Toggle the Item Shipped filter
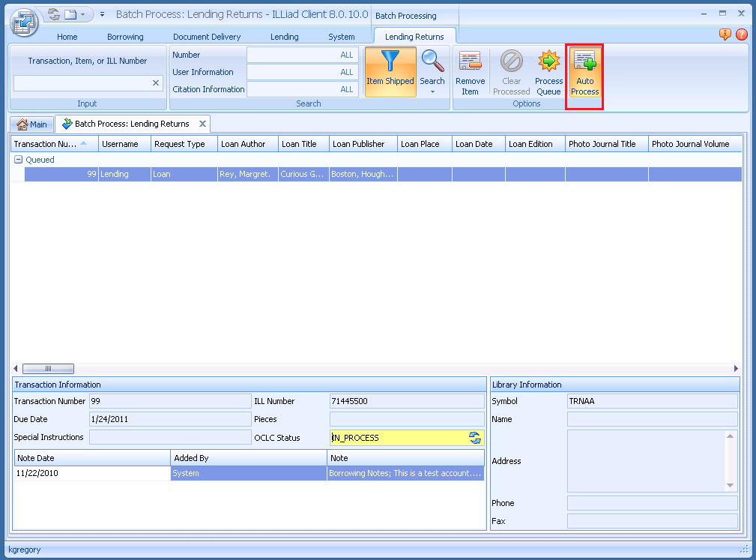The image size is (756, 560). tap(390, 71)
